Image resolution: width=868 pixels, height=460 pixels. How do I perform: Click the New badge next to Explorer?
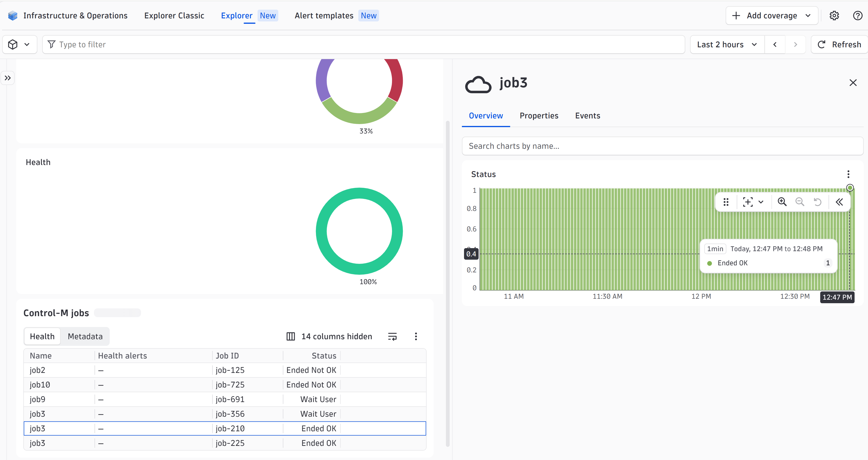click(267, 16)
